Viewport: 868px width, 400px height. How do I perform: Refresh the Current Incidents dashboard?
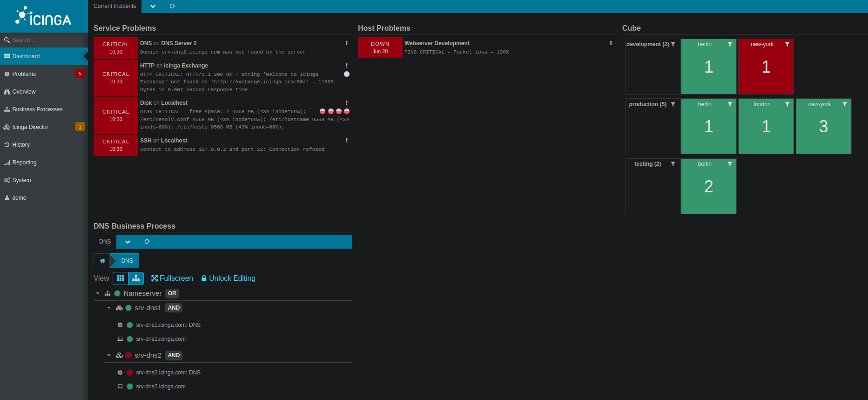(172, 6)
